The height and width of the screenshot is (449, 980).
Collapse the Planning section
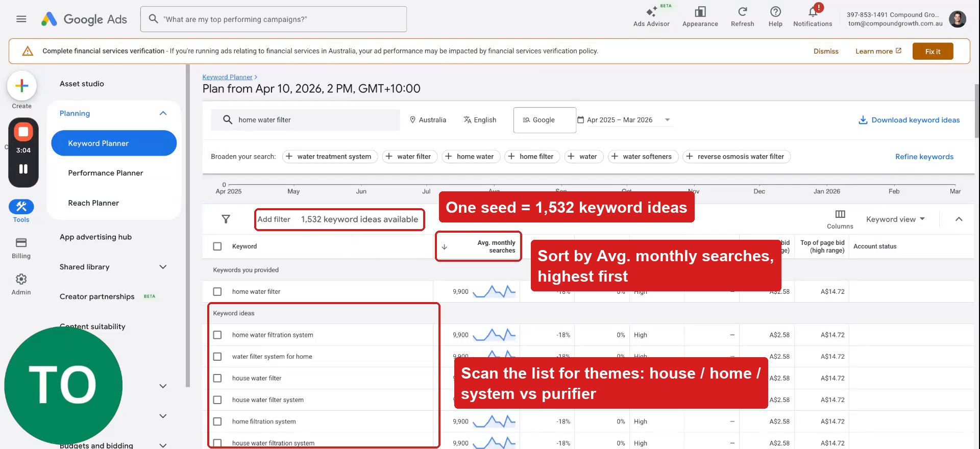pyautogui.click(x=163, y=113)
